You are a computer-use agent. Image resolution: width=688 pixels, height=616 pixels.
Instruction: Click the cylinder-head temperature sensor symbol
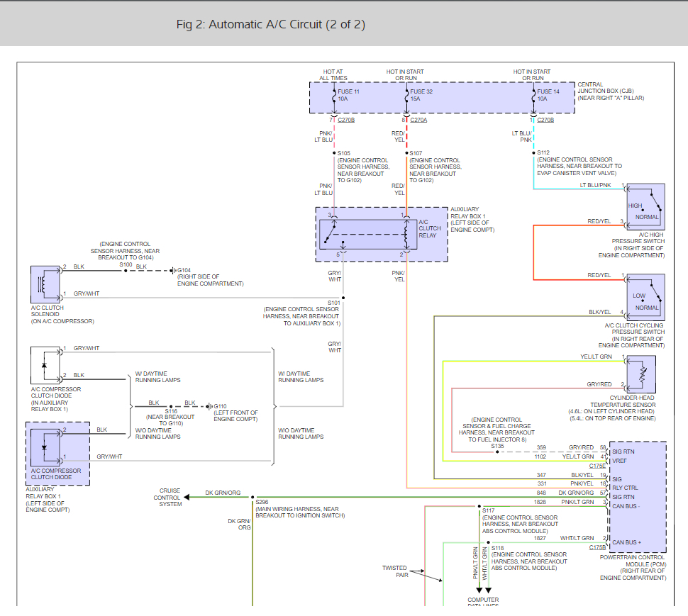[x=640, y=373]
